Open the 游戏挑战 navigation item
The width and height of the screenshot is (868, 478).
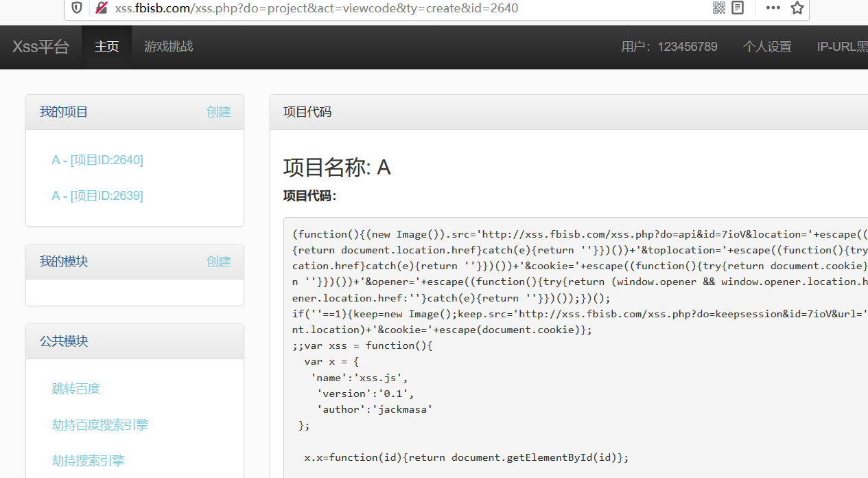(x=168, y=47)
